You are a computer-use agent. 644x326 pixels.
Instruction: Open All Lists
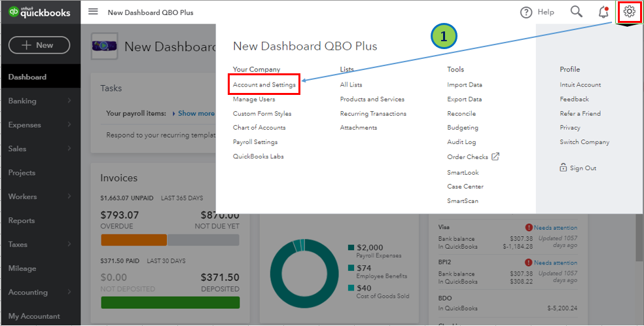tap(351, 84)
